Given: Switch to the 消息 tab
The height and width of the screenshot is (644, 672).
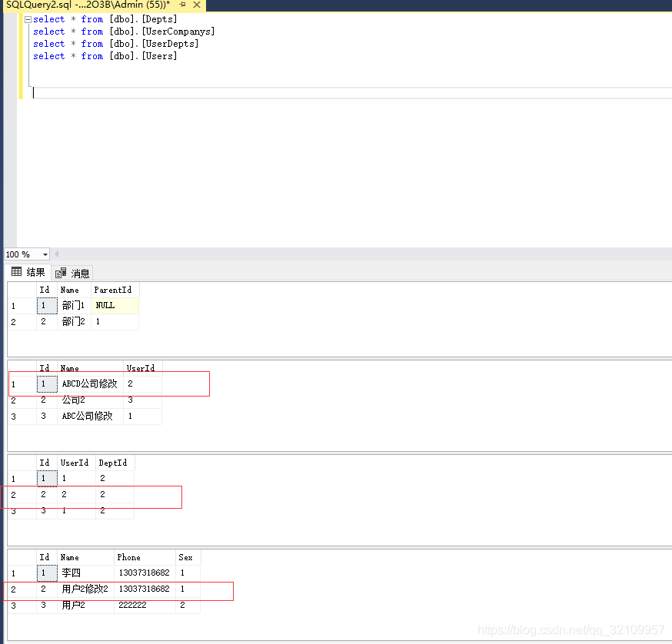Looking at the screenshot, I should [72, 273].
